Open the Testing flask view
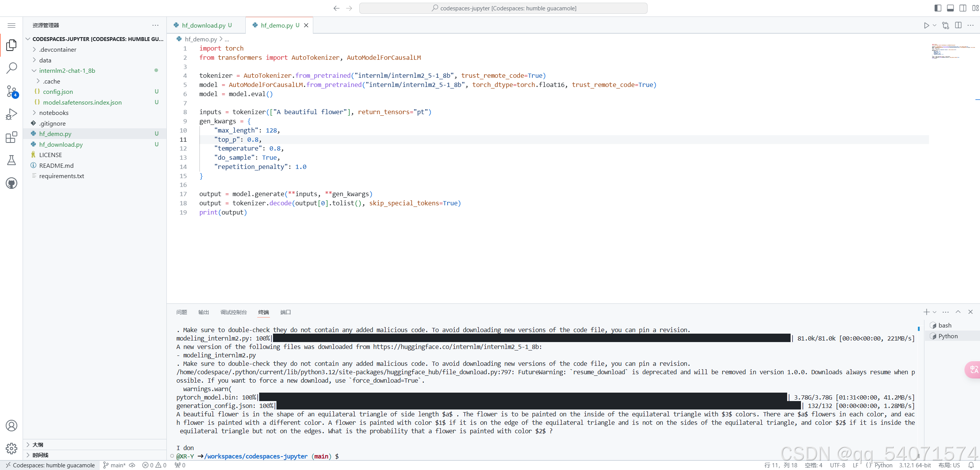 (12, 160)
